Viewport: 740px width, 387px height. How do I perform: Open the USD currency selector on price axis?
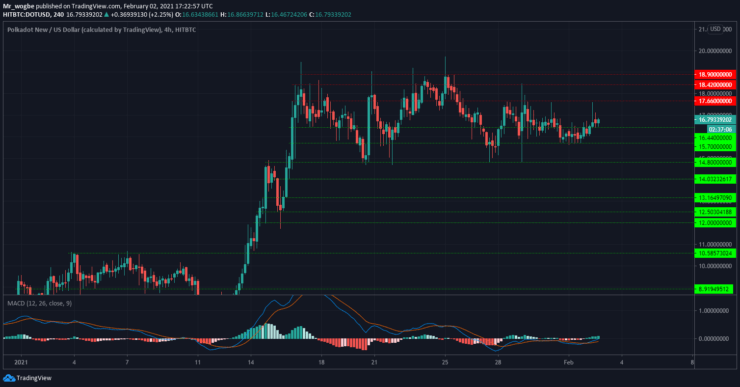coord(715,29)
